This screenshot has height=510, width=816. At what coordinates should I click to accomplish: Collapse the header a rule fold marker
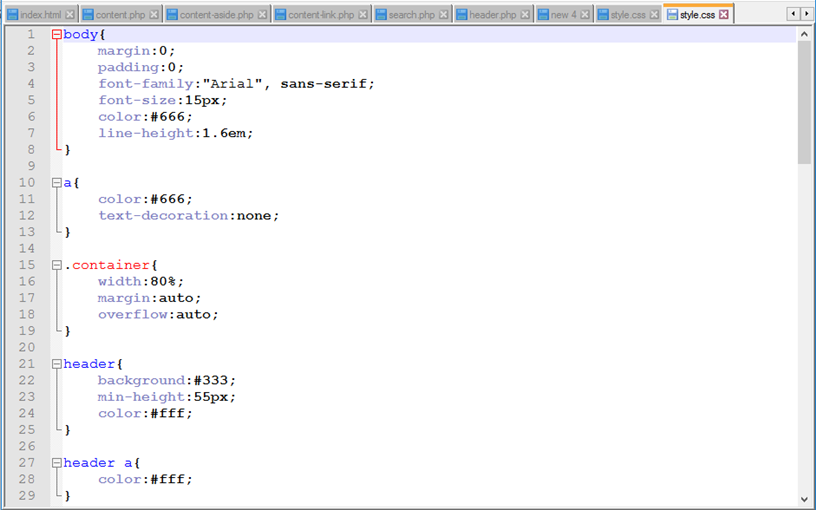[57, 463]
